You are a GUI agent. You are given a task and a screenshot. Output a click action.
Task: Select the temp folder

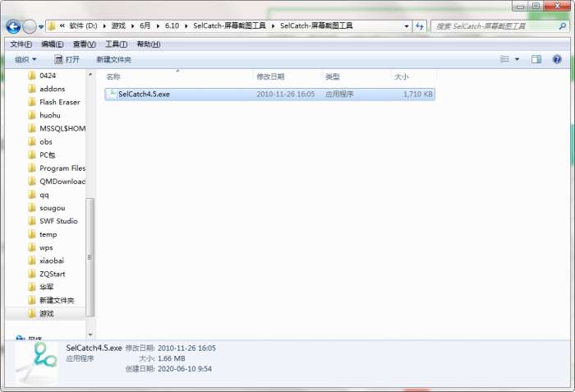[48, 234]
